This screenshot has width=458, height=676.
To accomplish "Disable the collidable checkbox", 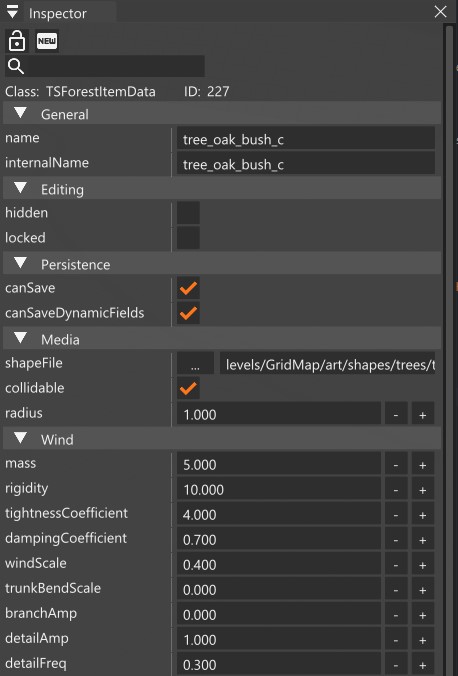I will point(188,388).
